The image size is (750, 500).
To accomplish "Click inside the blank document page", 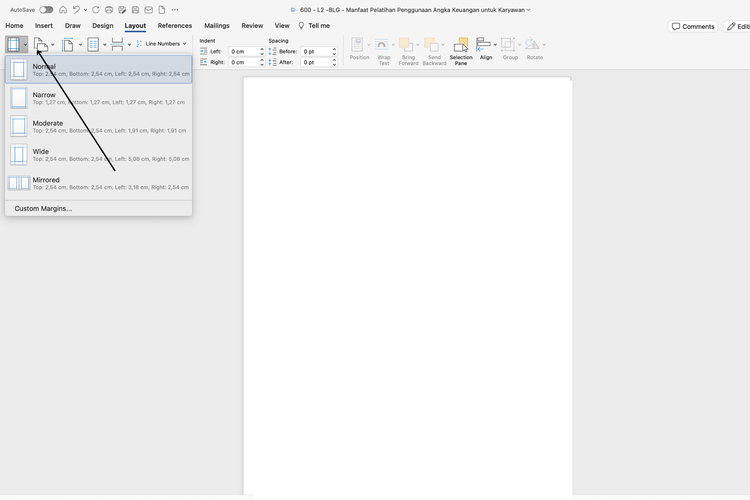I will tap(408, 286).
